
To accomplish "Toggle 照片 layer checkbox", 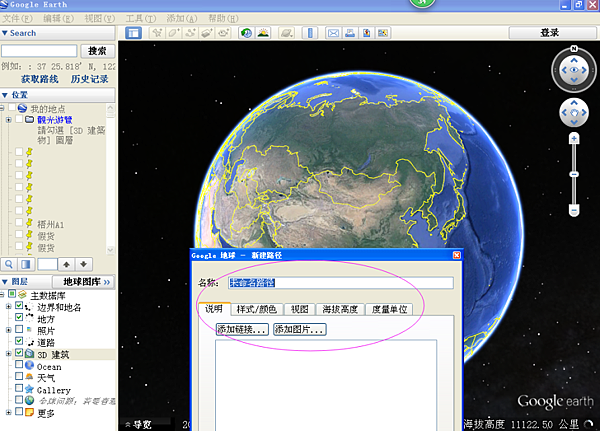I will [19, 329].
